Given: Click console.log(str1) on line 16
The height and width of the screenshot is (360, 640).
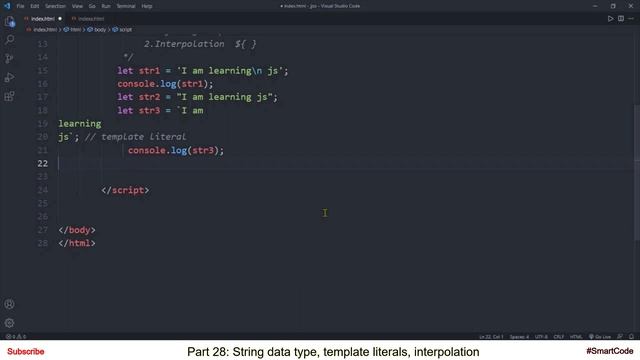Looking at the screenshot, I should coord(165,84).
